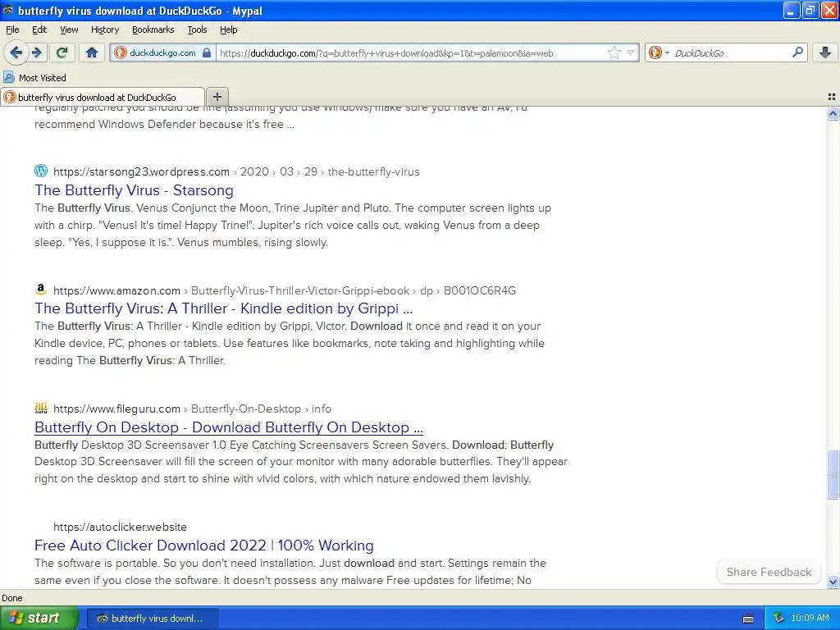Click the scrollbar up arrow
The height and width of the screenshot is (630, 840).
coord(833,113)
